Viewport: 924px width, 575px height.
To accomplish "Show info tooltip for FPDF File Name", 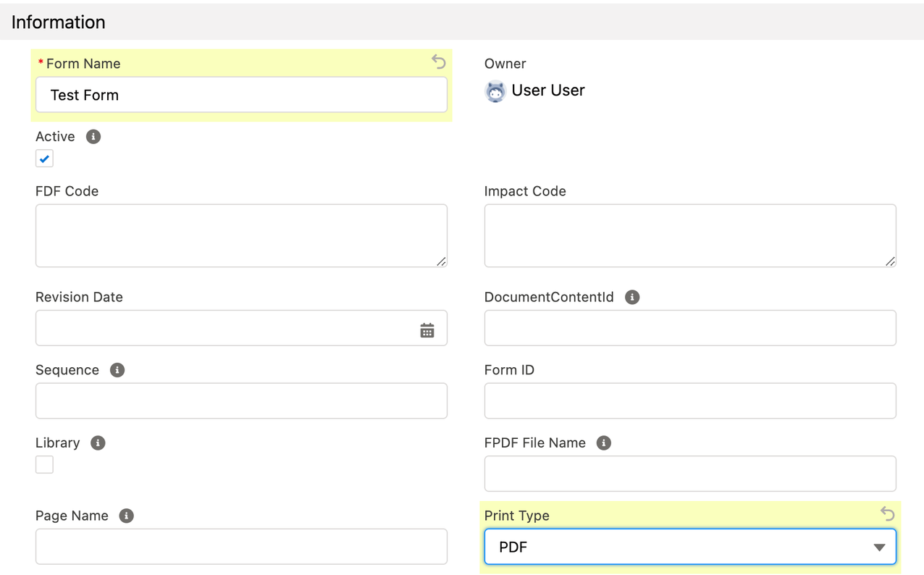I will [604, 442].
